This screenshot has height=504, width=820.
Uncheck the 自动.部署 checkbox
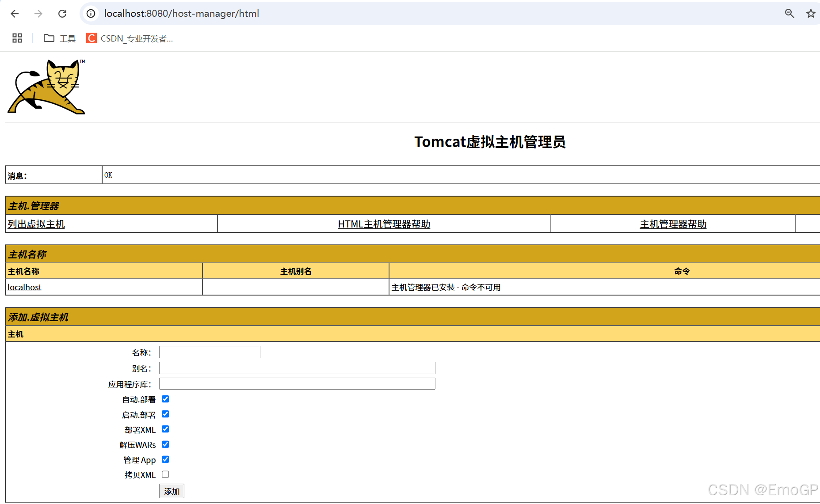pos(165,399)
